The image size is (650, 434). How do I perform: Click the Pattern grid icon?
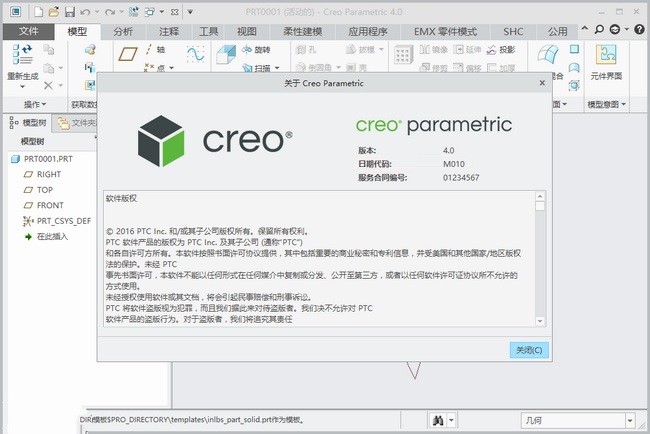[403, 55]
